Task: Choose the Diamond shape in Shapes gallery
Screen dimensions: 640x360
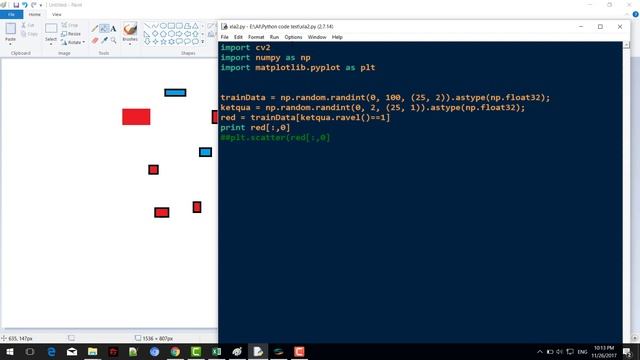Action: click(155, 34)
